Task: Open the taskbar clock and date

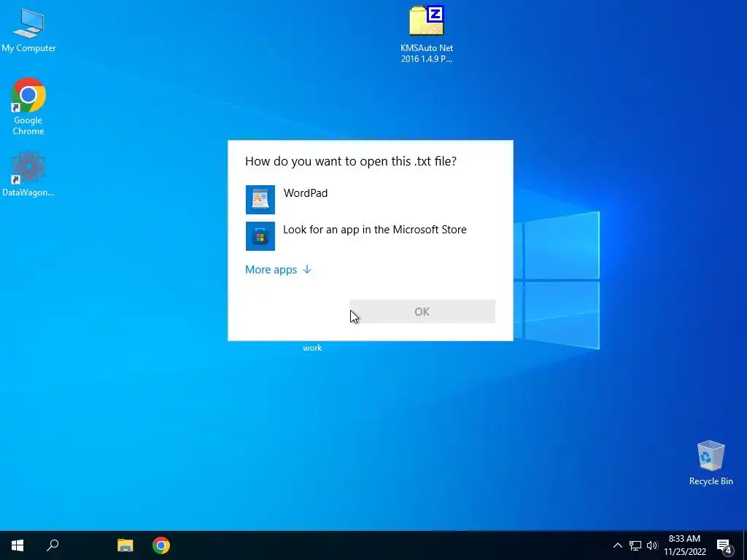Action: (684, 545)
